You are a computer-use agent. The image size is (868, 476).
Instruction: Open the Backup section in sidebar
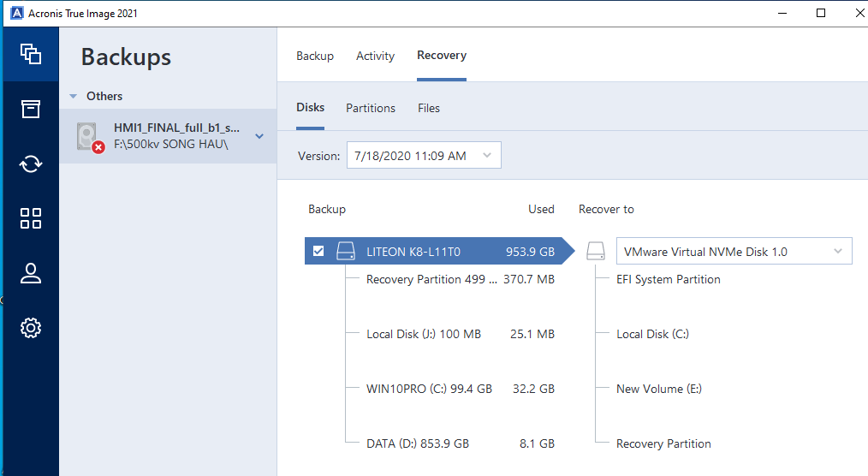point(31,54)
